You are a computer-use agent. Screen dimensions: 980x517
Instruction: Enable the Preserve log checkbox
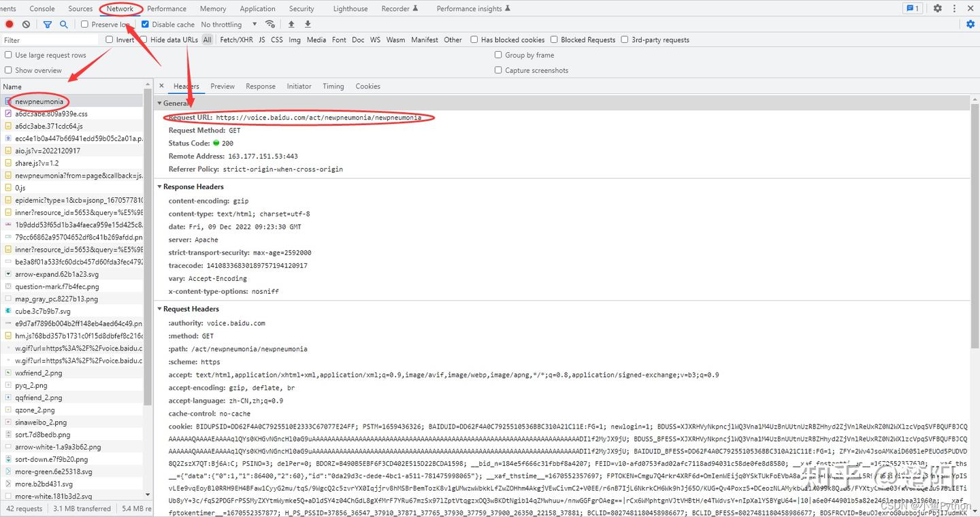click(85, 24)
